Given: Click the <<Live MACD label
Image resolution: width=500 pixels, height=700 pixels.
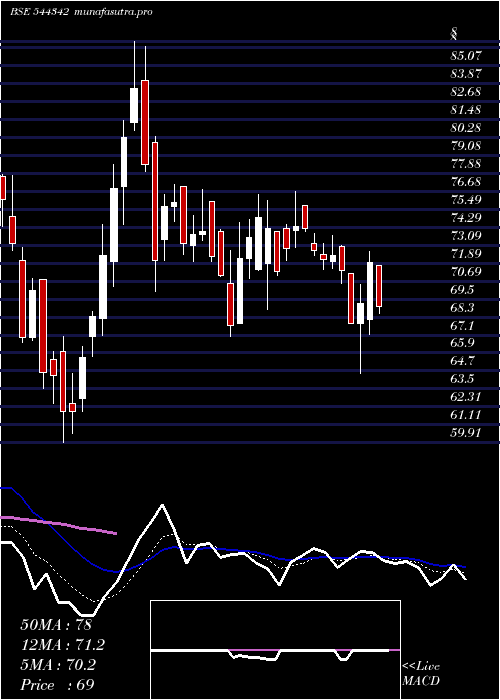Looking at the screenshot, I should [421, 673].
